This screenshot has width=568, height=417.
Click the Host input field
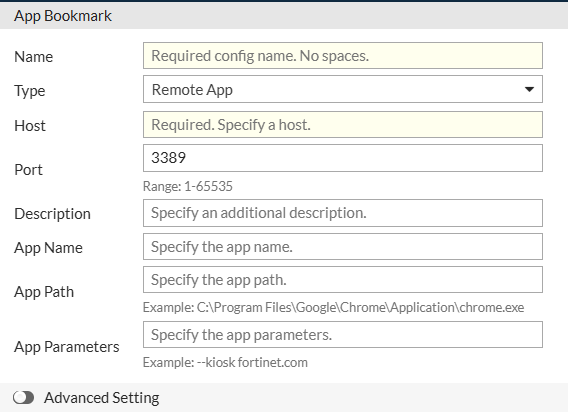click(x=343, y=125)
